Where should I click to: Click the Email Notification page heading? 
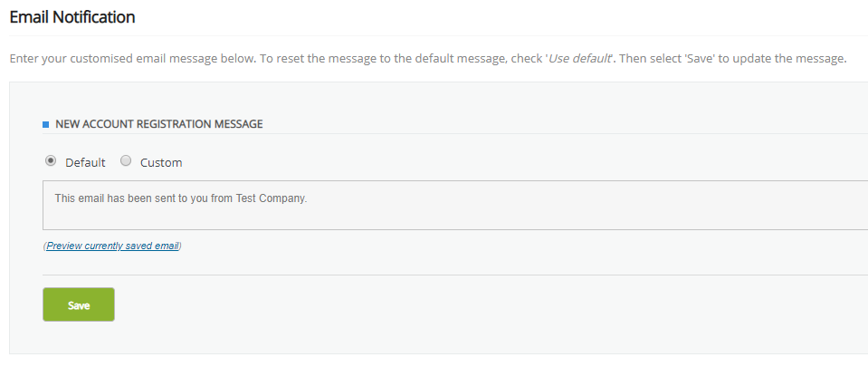coord(72,16)
